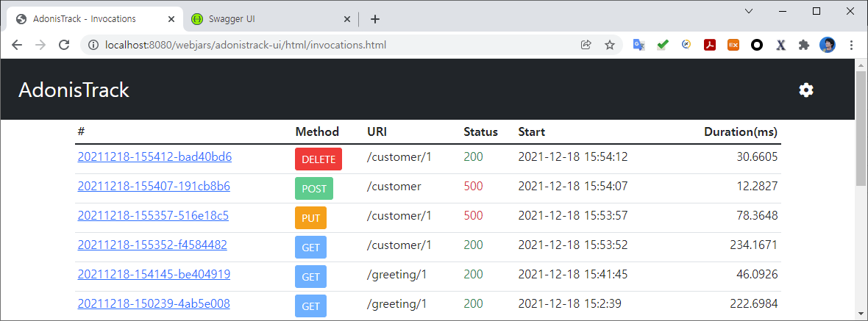Click the Start column header
Image resolution: width=868 pixels, height=321 pixels.
(531, 132)
